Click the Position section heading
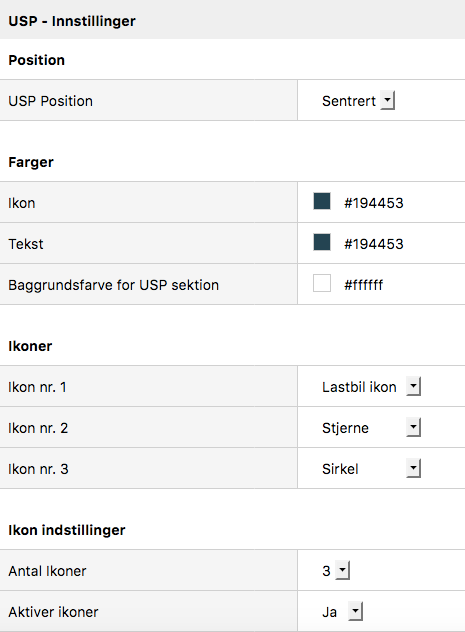The height and width of the screenshot is (632, 465). [x=37, y=60]
